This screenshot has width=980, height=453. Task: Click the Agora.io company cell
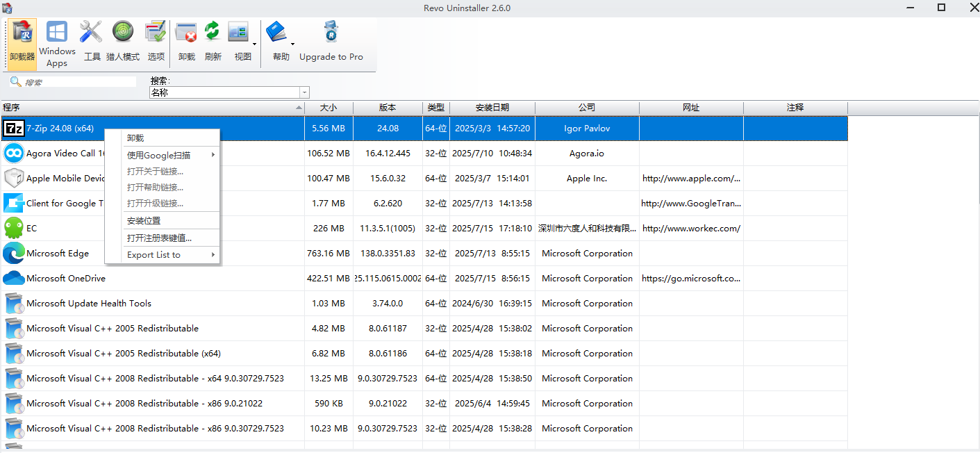point(587,154)
